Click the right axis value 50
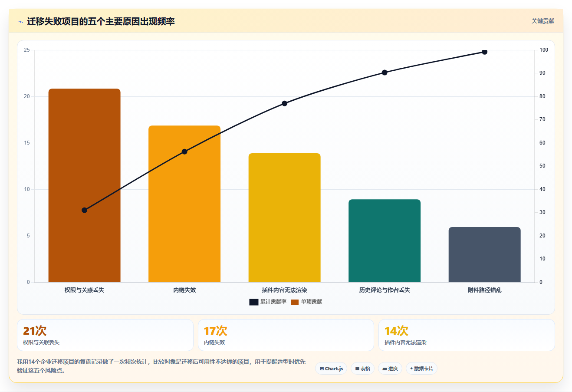Viewport: 572px width, 392px height. 542,166
